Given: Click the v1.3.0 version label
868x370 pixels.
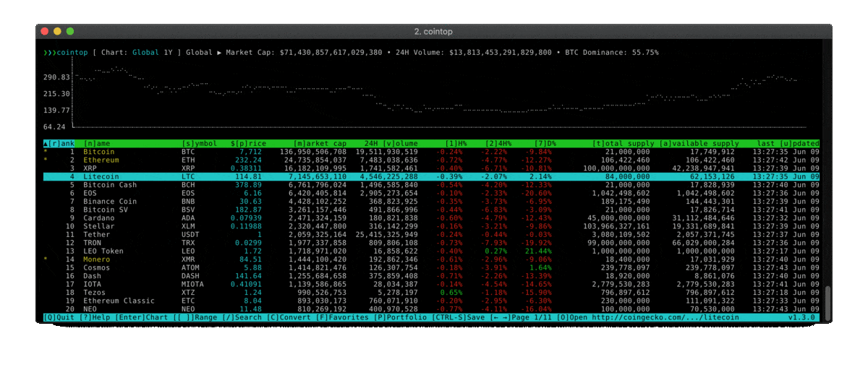Looking at the screenshot, I should [x=801, y=317].
